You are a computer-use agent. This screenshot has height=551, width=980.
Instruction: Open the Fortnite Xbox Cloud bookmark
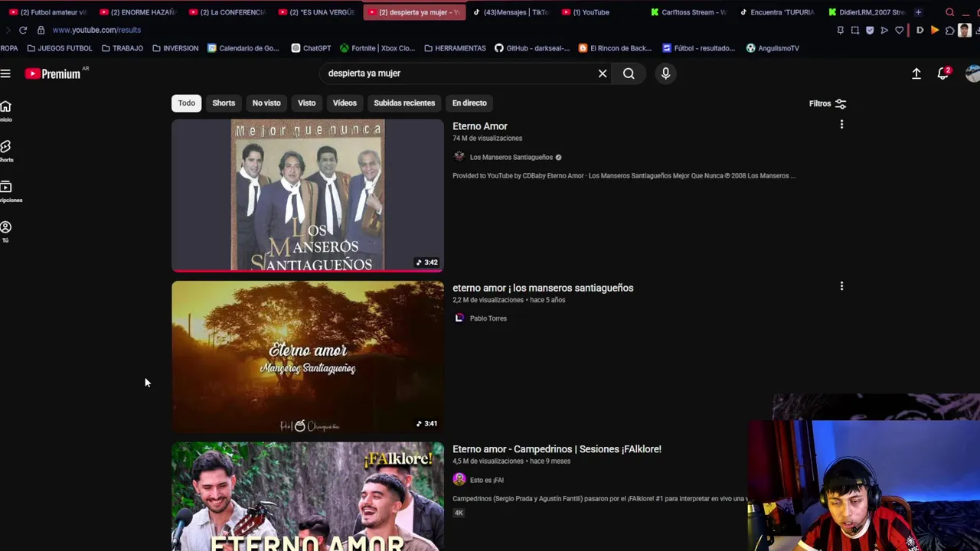pos(377,48)
